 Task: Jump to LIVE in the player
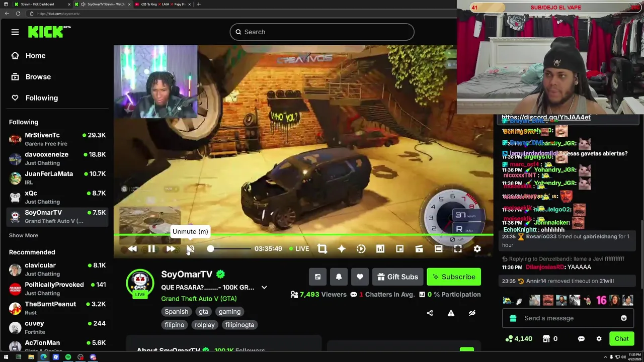[299, 249]
